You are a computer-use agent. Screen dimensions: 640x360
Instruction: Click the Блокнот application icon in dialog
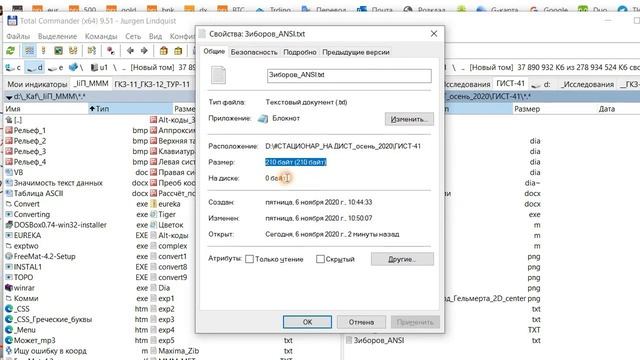coord(263,118)
